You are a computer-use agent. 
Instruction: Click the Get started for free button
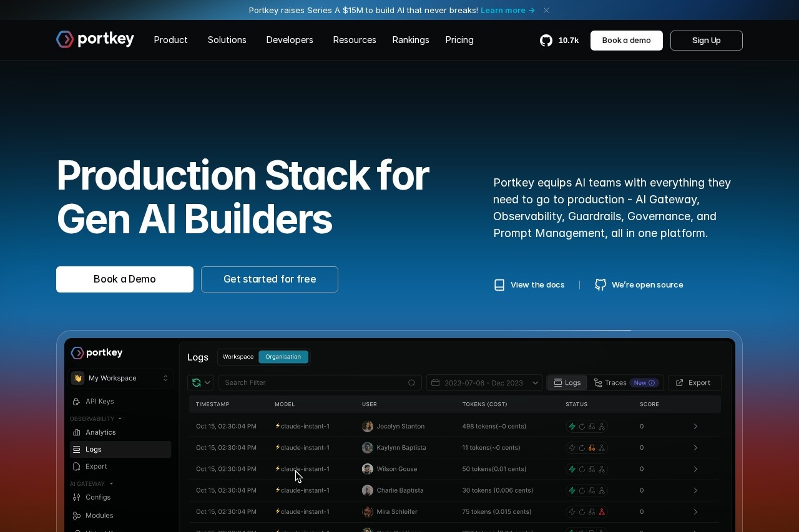pyautogui.click(x=270, y=279)
